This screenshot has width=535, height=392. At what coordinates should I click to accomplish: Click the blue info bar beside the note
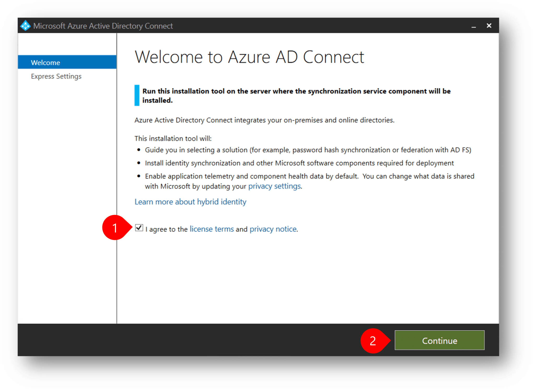[137, 95]
